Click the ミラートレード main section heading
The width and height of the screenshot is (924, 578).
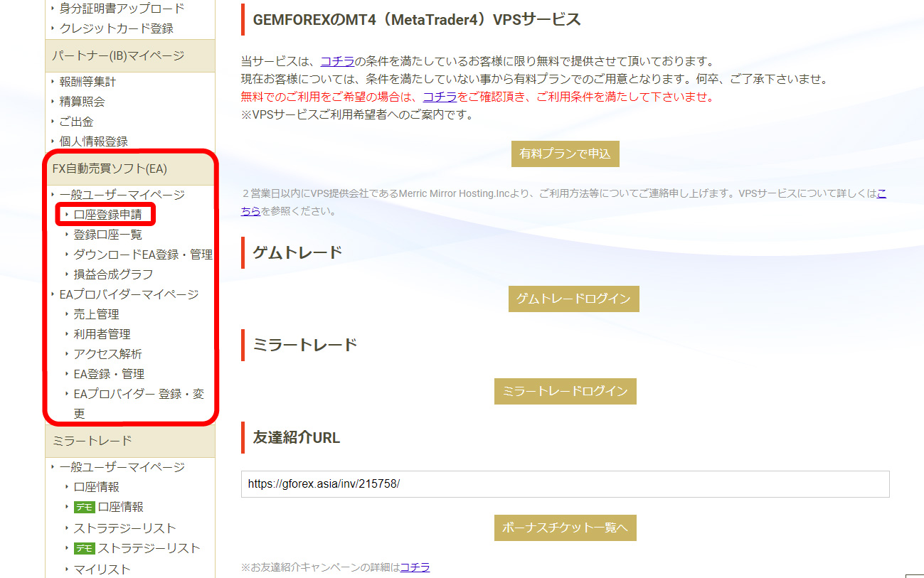(305, 346)
